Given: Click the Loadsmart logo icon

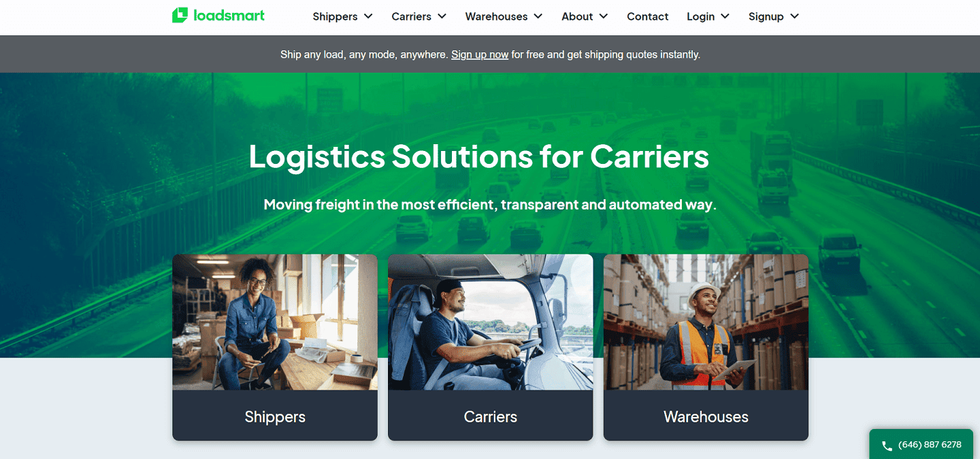Looking at the screenshot, I should click(180, 15).
